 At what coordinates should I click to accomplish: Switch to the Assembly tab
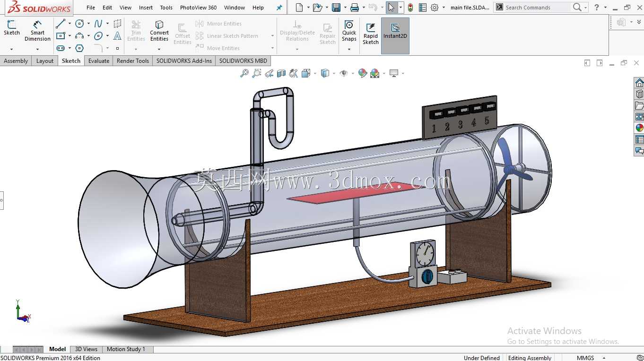[x=16, y=60]
